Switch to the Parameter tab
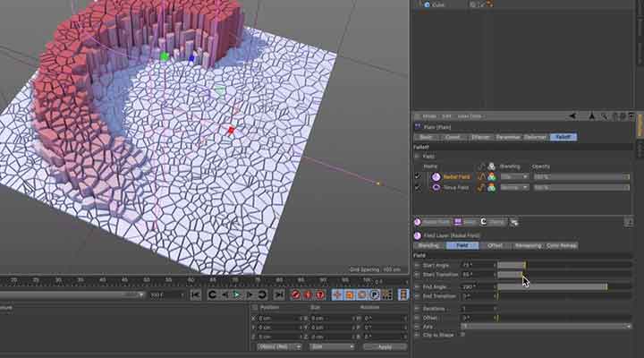Image resolution: width=644 pixels, height=358 pixels. 508,137
